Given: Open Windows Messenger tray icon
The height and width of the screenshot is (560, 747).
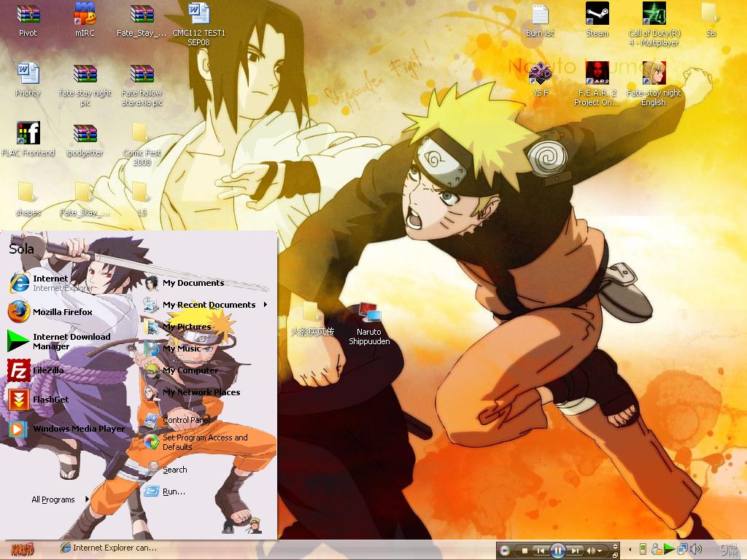Looking at the screenshot, I should pos(656,550).
